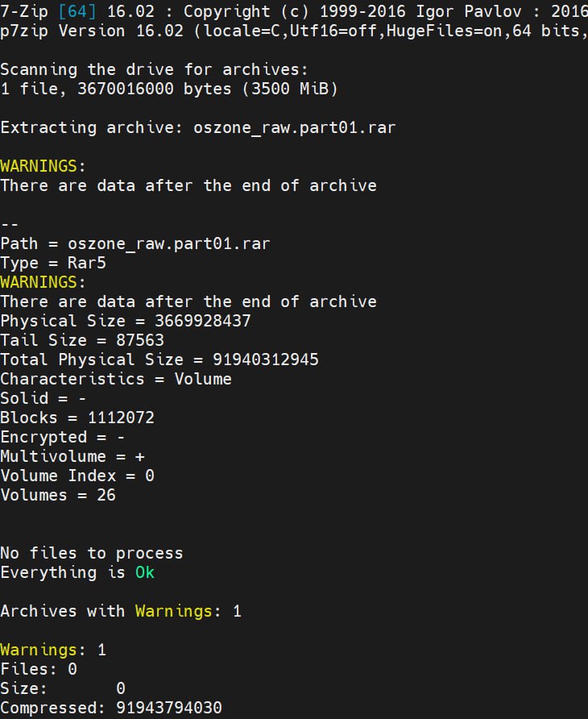This screenshot has width=588, height=719.
Task: Click the Scanning the drive for archives line
Action: click(x=154, y=69)
